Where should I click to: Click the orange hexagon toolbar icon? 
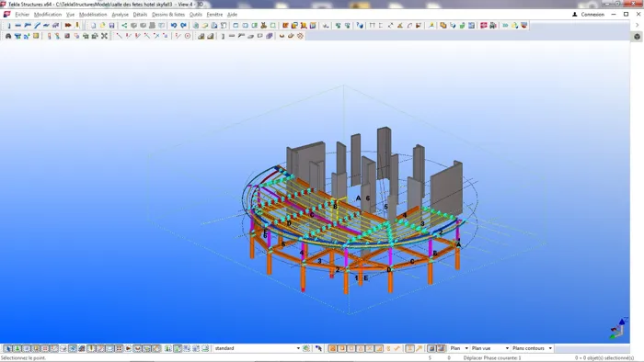[300, 36]
